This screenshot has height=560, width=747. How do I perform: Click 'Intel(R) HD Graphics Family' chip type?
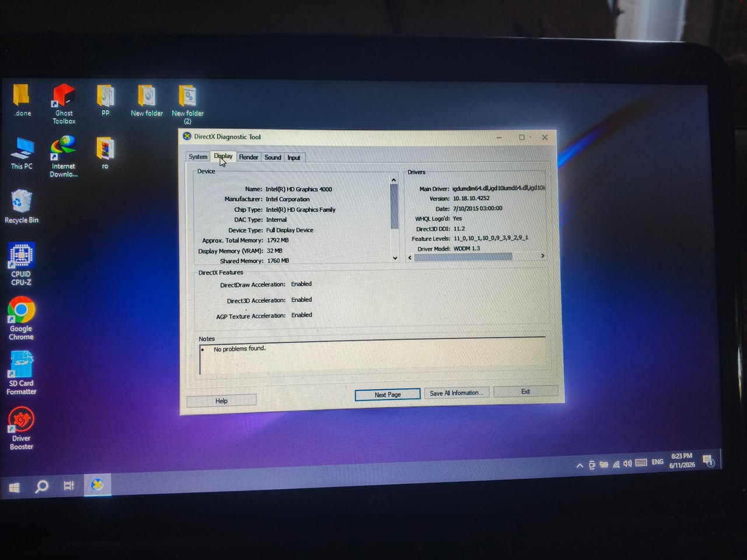[x=301, y=209]
